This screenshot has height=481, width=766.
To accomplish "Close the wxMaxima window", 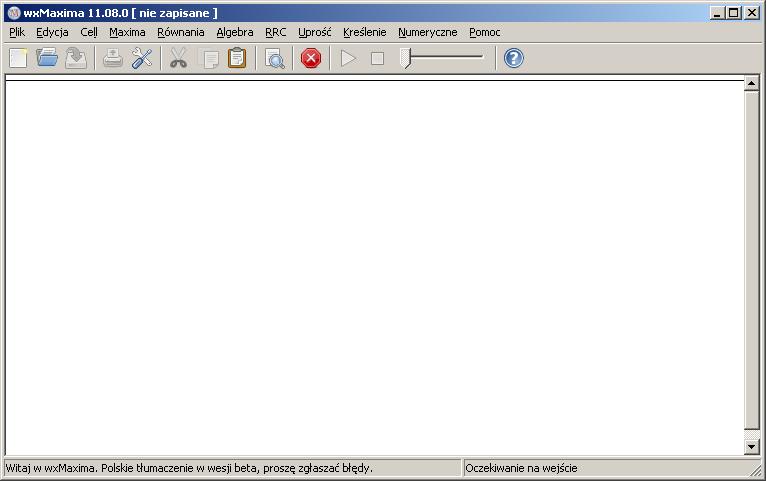I will click(752, 13).
